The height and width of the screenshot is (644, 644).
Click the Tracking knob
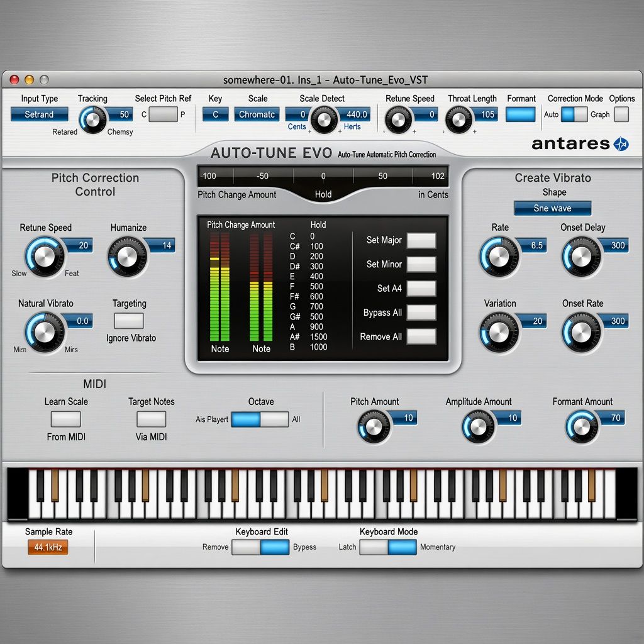tap(93, 119)
